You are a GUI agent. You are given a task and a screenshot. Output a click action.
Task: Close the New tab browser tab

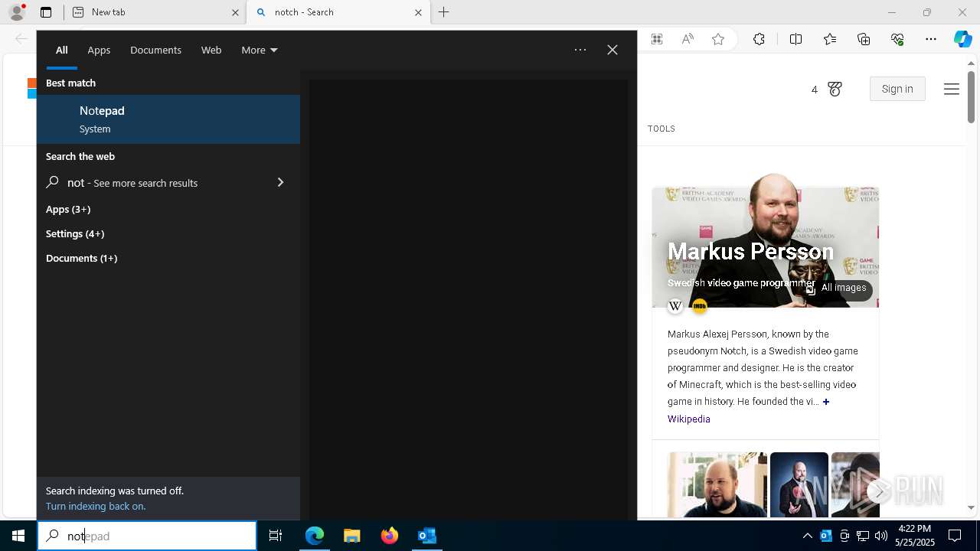click(x=235, y=12)
